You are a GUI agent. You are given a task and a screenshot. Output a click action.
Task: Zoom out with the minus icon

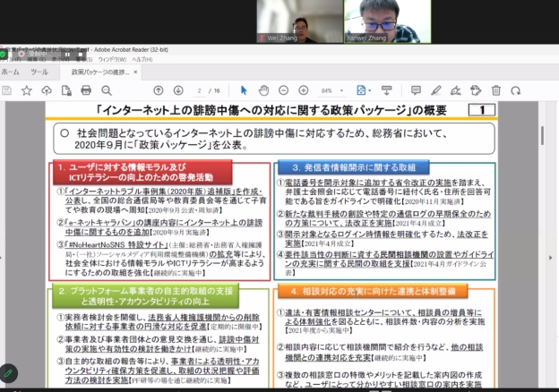[x=284, y=90]
